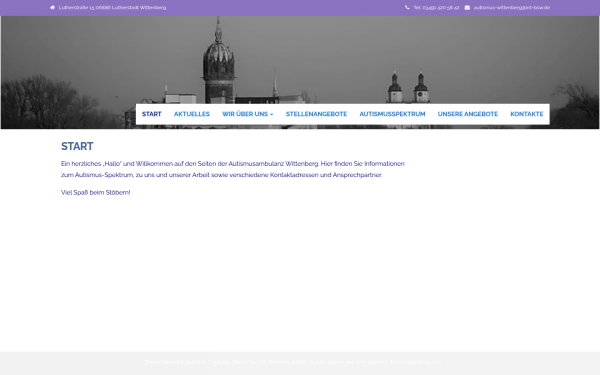600x375 pixels.
Task: Click the phone icon in top bar
Action: (407, 8)
